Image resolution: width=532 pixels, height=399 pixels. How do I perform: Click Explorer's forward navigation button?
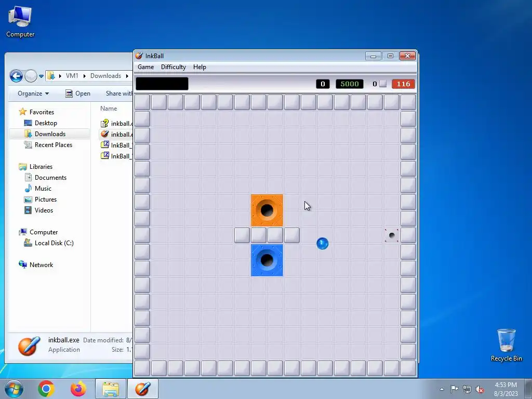(31, 76)
